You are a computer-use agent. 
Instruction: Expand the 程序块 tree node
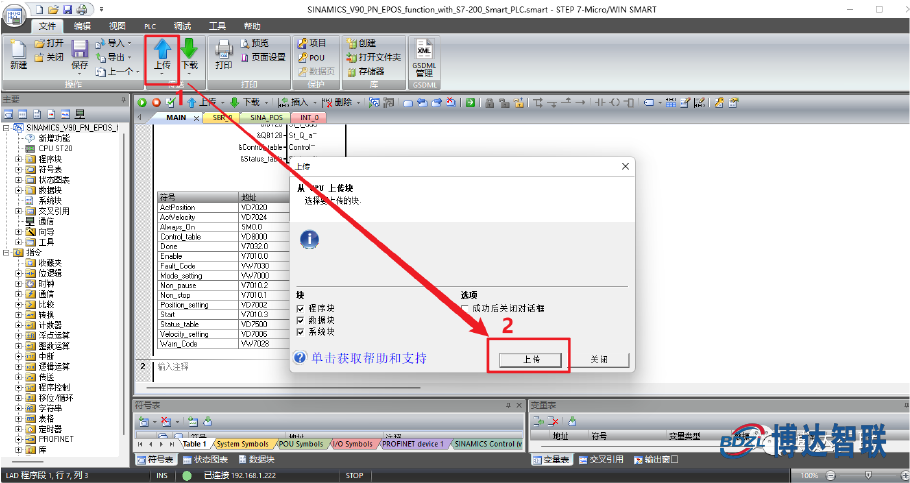(19, 159)
